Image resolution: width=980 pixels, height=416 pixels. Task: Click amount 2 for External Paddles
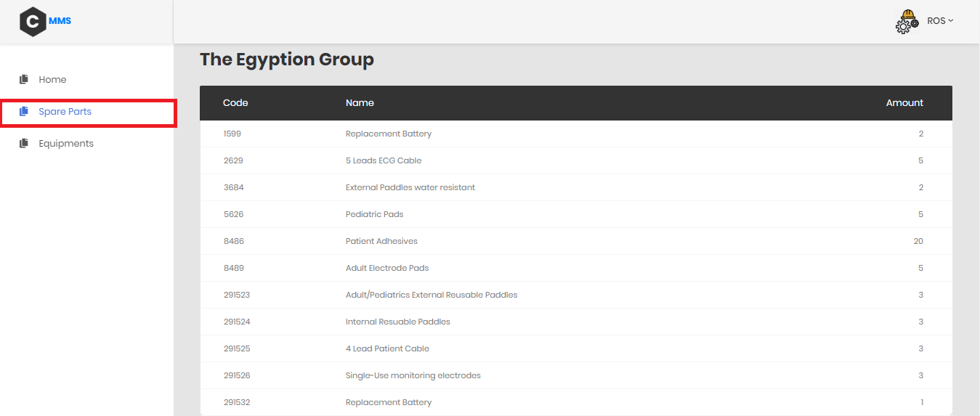(921, 187)
